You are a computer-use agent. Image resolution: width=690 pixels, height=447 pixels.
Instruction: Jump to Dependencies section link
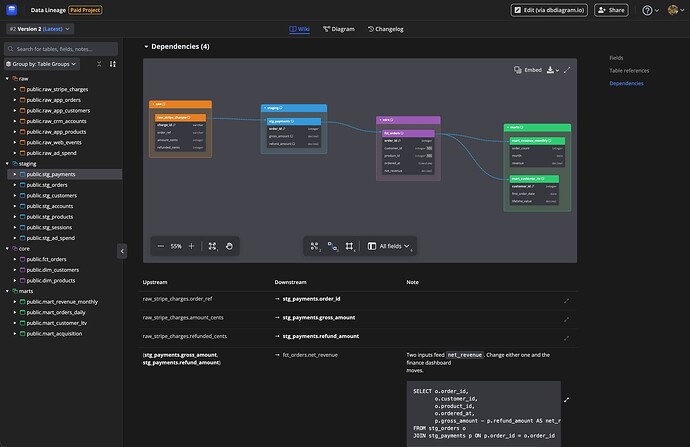click(626, 83)
